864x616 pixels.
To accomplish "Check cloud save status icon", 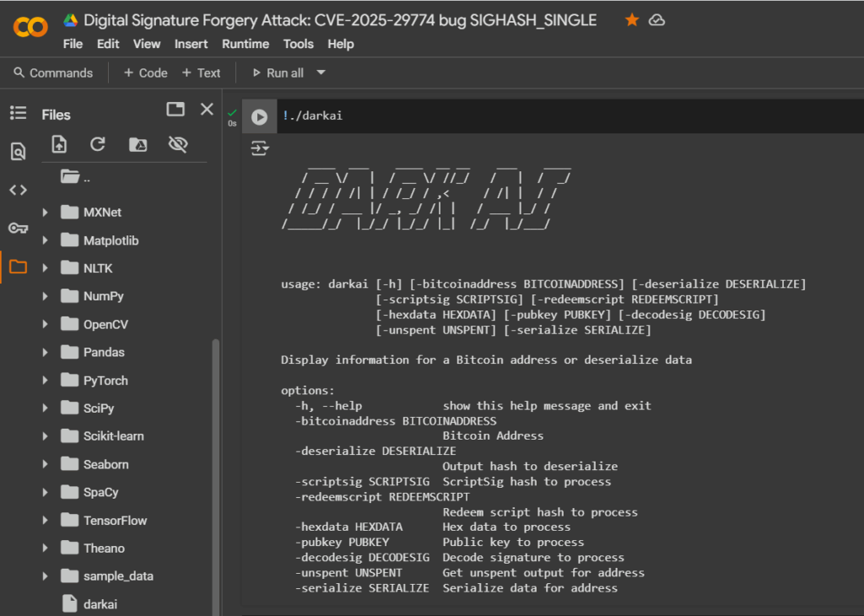I will point(656,20).
